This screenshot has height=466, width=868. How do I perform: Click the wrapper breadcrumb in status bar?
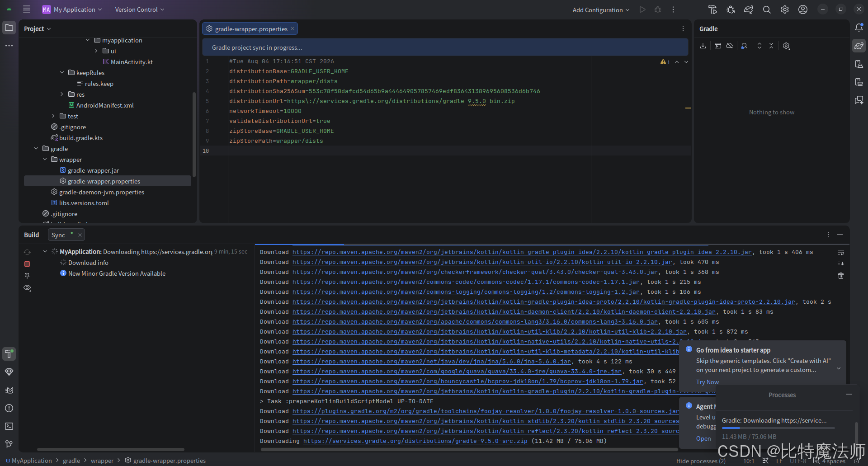pos(102,461)
